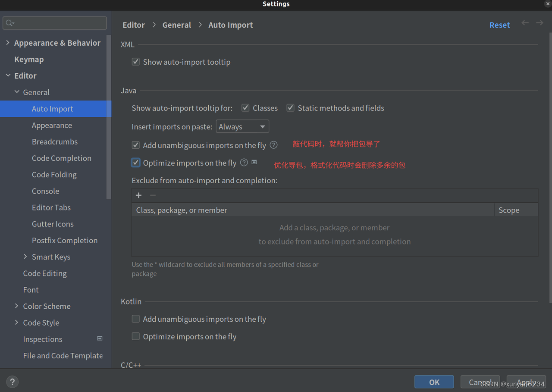Enable Kotlin Add unambiguous imports on the fly
552x392 pixels.
[x=136, y=319]
